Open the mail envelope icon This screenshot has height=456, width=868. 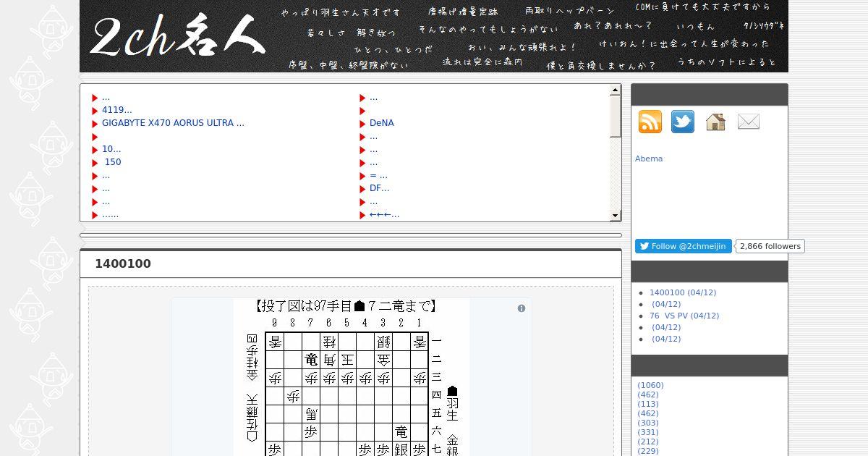pos(749,122)
